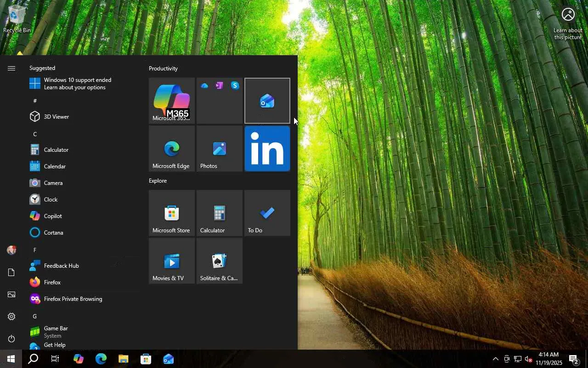The image size is (588, 368).
Task: Open the Microsoft Store tile
Action: point(172,213)
